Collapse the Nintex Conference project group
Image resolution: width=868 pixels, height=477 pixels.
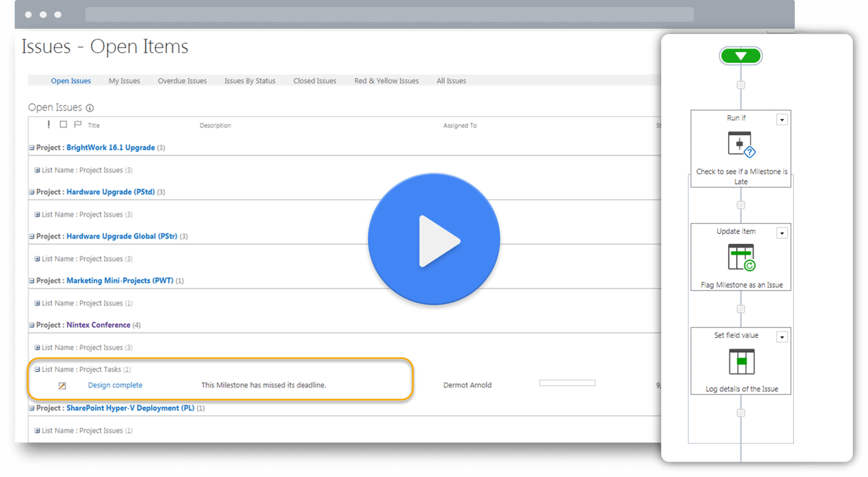pyautogui.click(x=32, y=325)
